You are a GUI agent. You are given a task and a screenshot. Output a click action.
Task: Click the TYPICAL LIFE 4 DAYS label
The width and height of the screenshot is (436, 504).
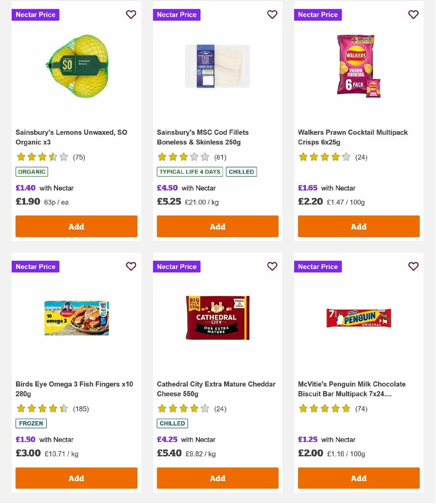click(x=189, y=172)
